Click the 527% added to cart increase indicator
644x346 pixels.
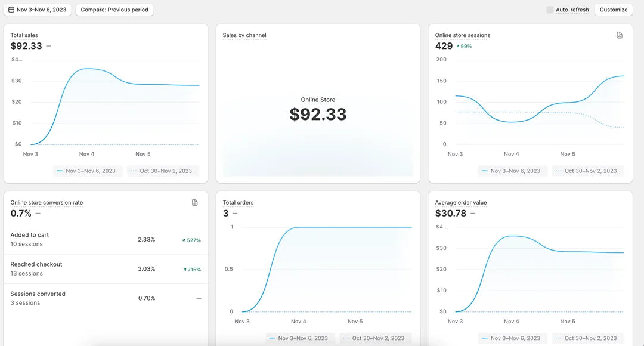tap(191, 240)
